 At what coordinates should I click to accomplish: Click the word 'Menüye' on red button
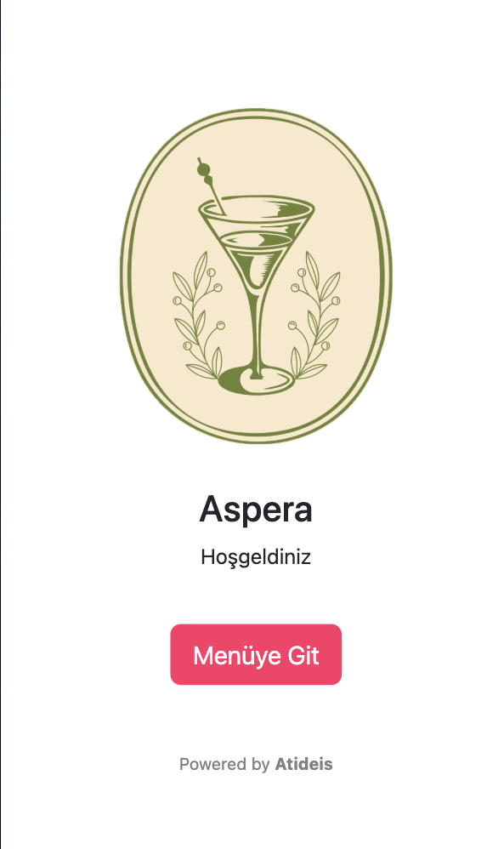click(237, 655)
